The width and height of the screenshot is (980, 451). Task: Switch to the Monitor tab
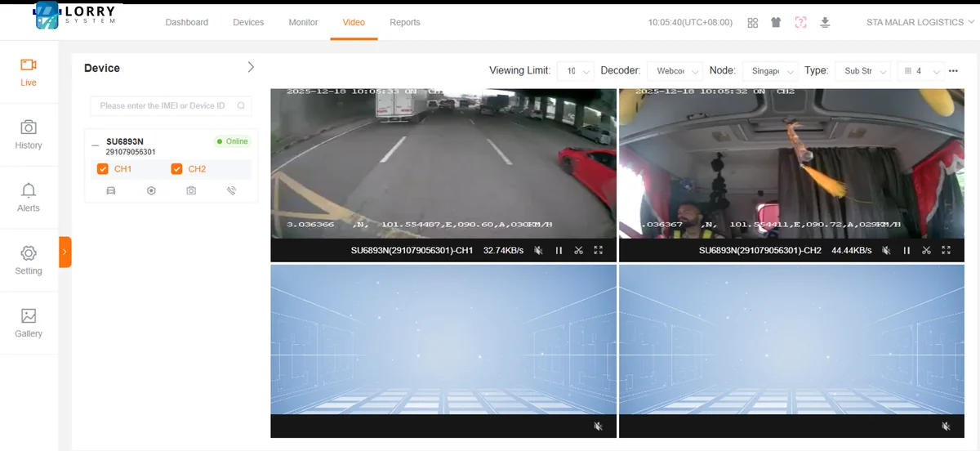click(303, 22)
